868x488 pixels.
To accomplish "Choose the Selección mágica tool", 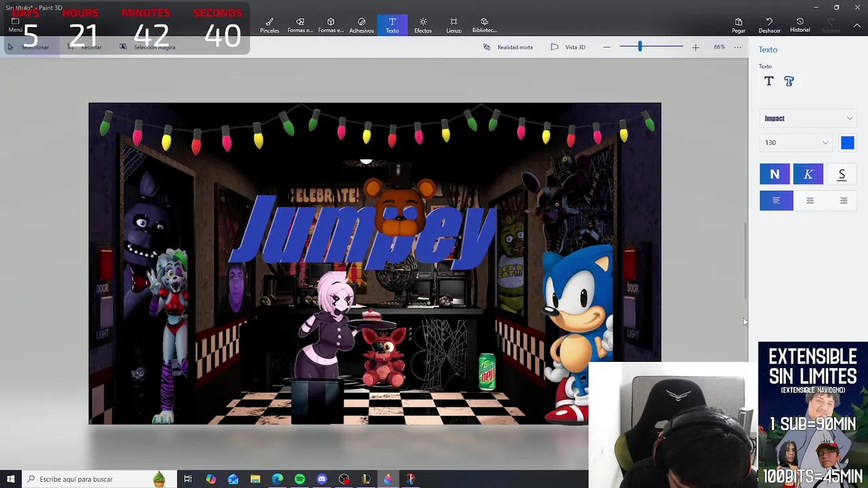I will [x=148, y=47].
